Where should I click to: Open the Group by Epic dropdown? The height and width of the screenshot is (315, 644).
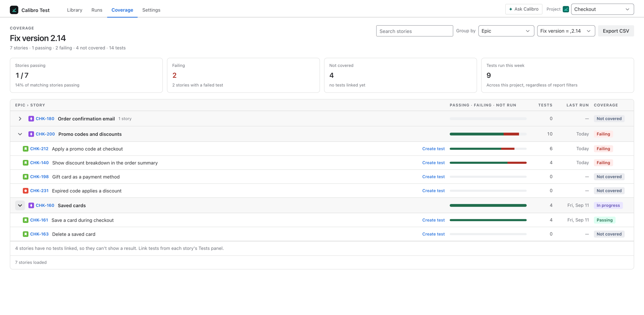click(506, 31)
